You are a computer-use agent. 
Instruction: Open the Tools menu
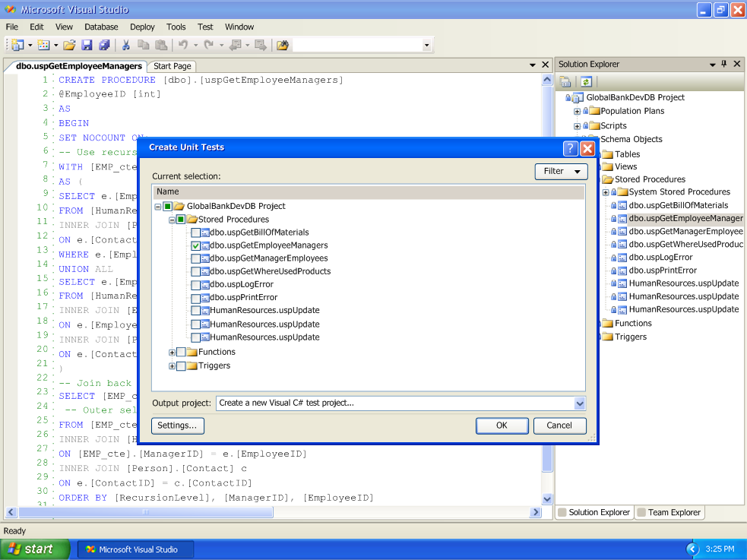[x=176, y=27]
